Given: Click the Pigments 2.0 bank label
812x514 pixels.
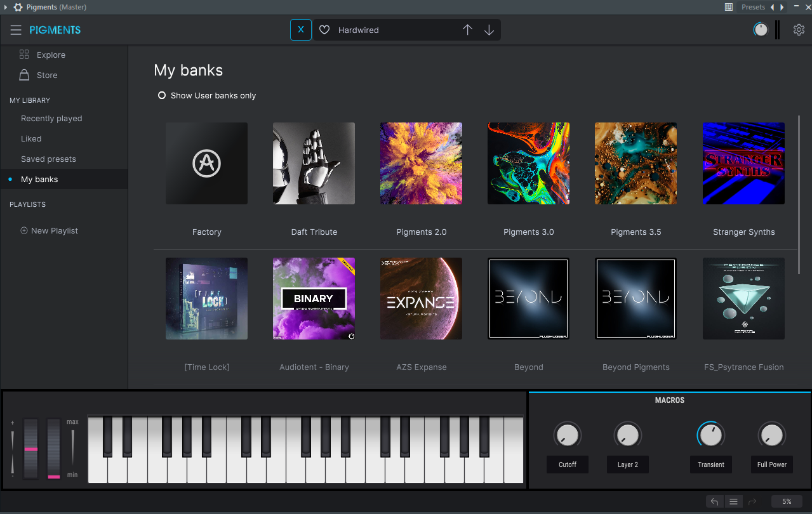Looking at the screenshot, I should coord(422,232).
